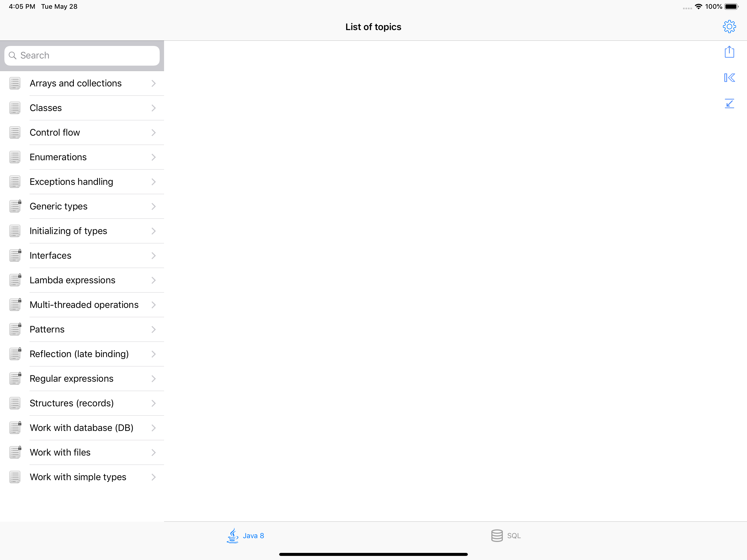Tap the Java coffee cup icon
Image resolution: width=747 pixels, height=560 pixels.
coord(233,535)
